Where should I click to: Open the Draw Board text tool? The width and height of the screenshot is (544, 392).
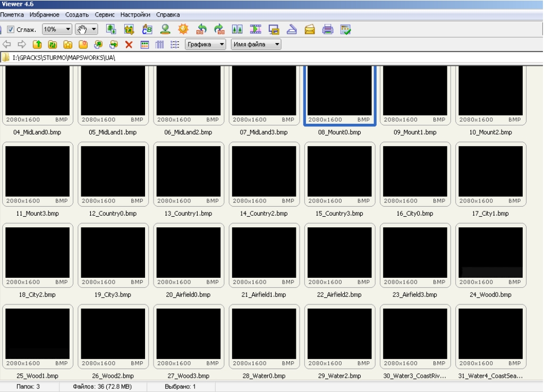coord(147,30)
